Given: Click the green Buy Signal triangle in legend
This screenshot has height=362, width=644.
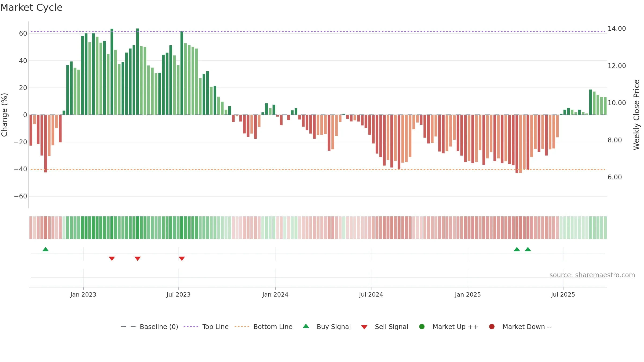Looking at the screenshot, I should 306,326.
